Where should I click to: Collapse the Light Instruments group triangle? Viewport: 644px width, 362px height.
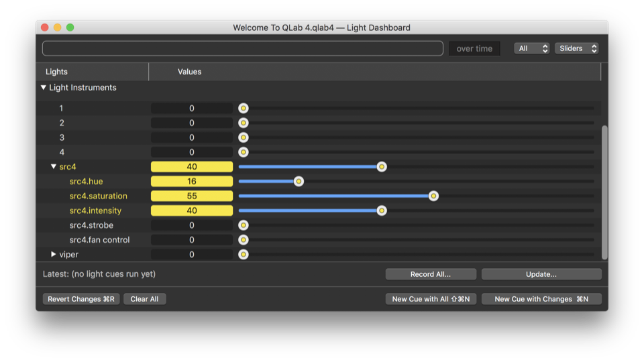pos(44,88)
